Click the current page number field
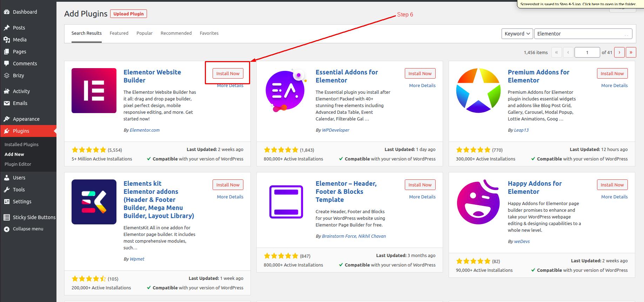This screenshot has width=644, height=302. point(587,52)
